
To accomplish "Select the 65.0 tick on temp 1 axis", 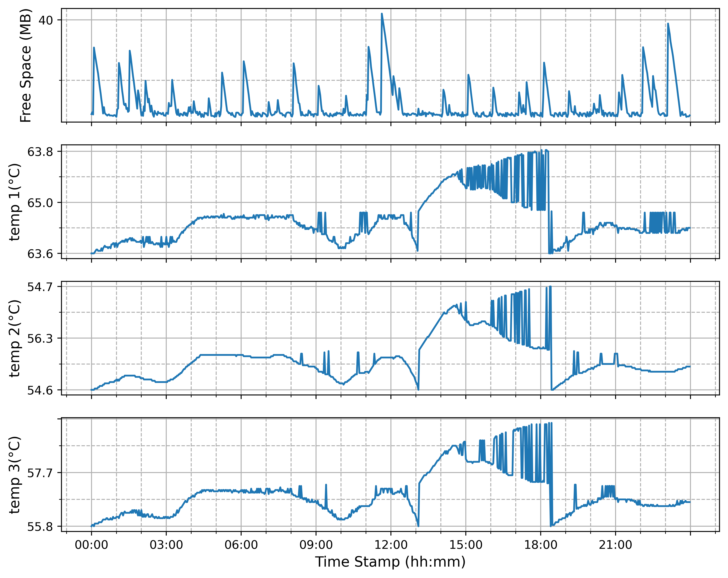I will (x=40, y=203).
